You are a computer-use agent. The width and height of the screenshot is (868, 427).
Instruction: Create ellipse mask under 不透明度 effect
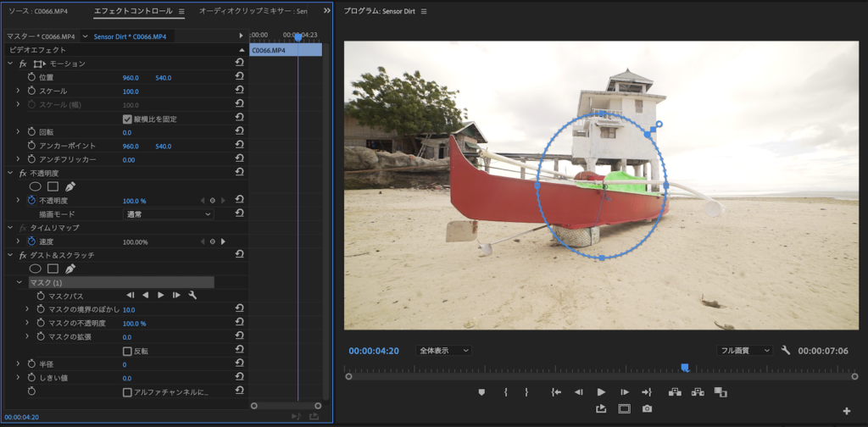coord(36,186)
